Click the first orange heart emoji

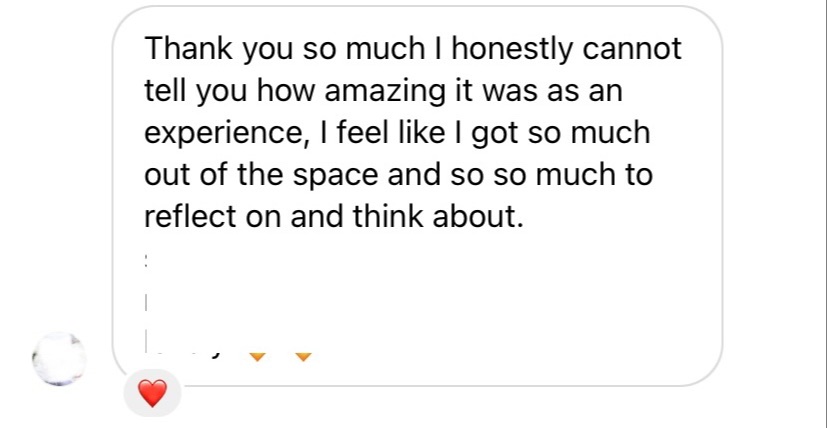(x=257, y=354)
